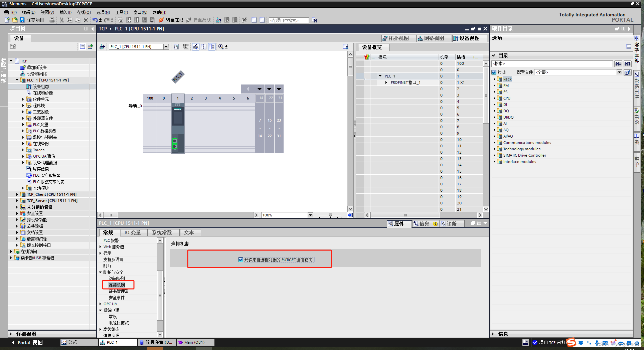Click the 转至在线 go online button
The width and height of the screenshot is (644, 350).
pos(171,20)
